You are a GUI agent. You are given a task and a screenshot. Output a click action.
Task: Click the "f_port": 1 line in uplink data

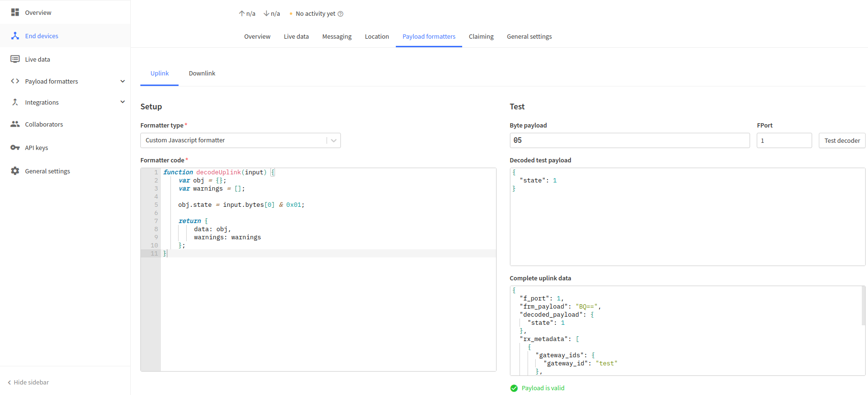[541, 299]
